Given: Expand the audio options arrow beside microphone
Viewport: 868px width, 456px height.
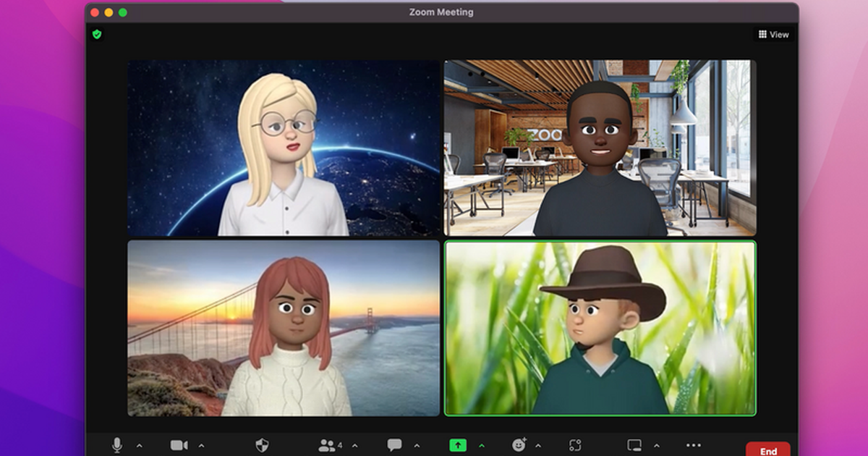Looking at the screenshot, I should (x=140, y=446).
